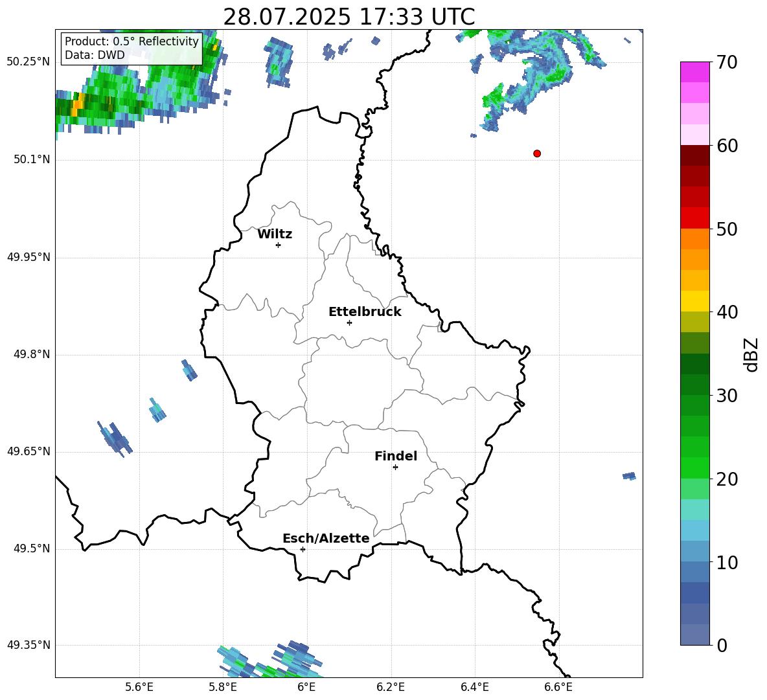767x700 pixels.
Task: Click the Esch/Alzette location cross marker
Action: [x=303, y=549]
